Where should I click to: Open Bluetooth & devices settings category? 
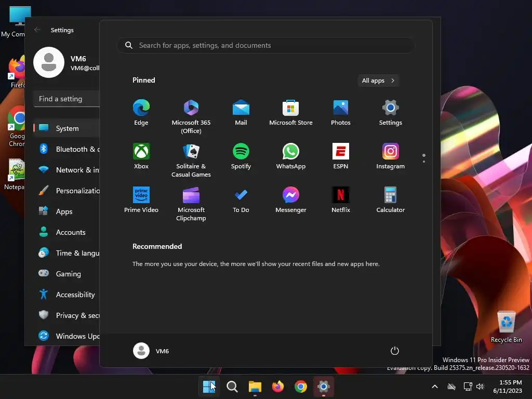tap(67, 149)
